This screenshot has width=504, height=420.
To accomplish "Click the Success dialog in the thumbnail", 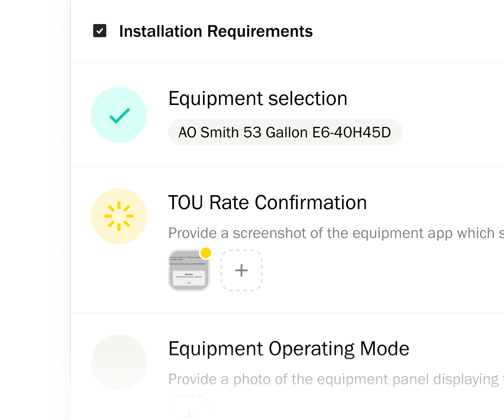I will pyautogui.click(x=189, y=276).
